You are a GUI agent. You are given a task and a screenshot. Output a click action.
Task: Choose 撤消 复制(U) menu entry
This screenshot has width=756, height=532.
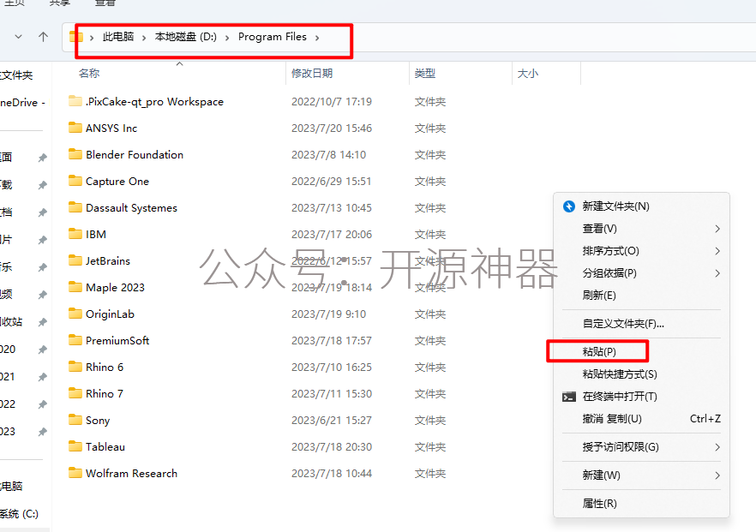(641, 418)
